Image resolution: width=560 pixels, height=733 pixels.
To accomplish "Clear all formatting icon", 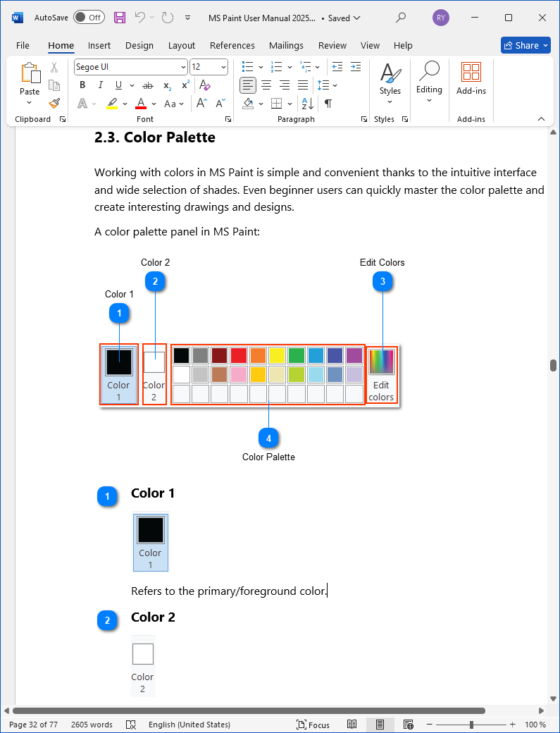I will pos(205,85).
